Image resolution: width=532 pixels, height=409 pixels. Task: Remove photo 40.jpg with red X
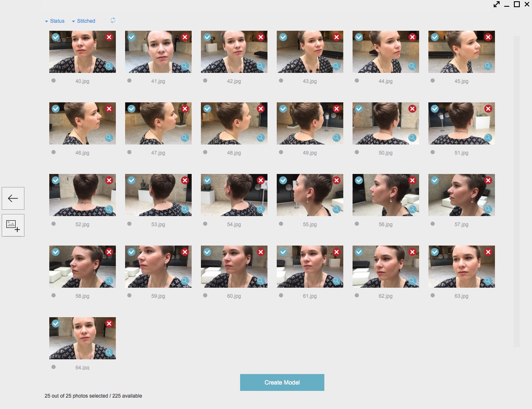point(109,37)
